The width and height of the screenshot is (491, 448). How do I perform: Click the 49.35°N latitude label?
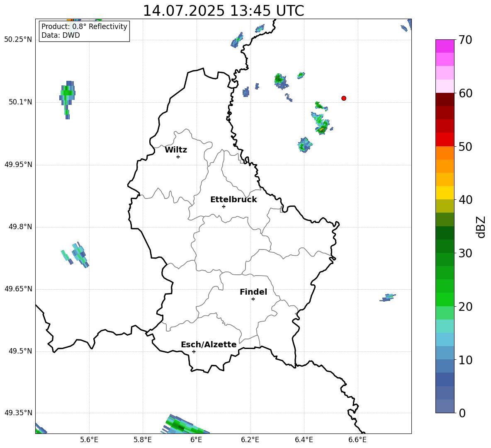click(x=18, y=413)
